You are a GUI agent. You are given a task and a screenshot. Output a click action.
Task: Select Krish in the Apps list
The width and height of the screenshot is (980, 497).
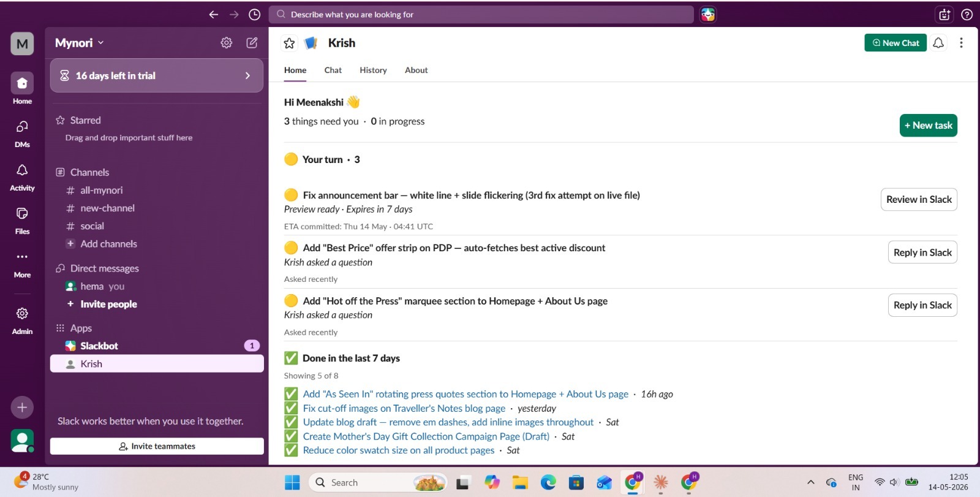pyautogui.click(x=157, y=363)
